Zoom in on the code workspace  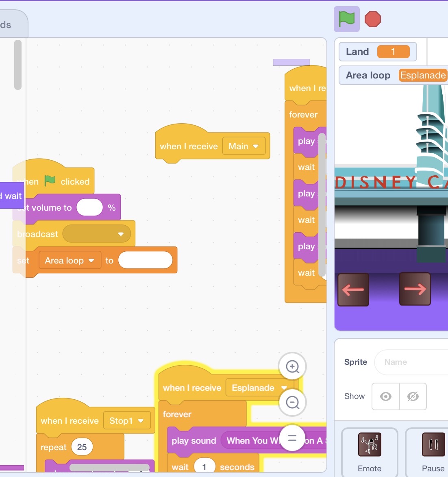292,366
